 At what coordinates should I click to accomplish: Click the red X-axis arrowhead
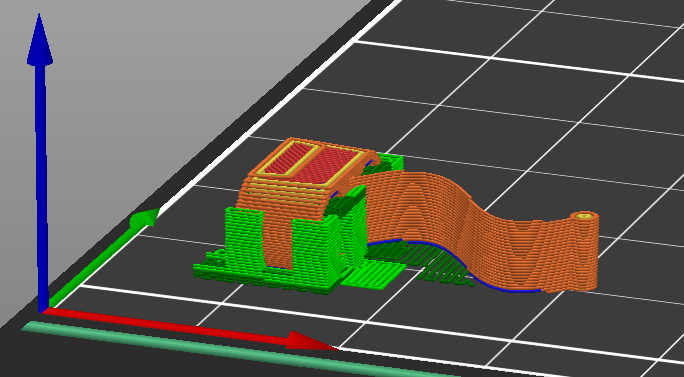tap(311, 341)
